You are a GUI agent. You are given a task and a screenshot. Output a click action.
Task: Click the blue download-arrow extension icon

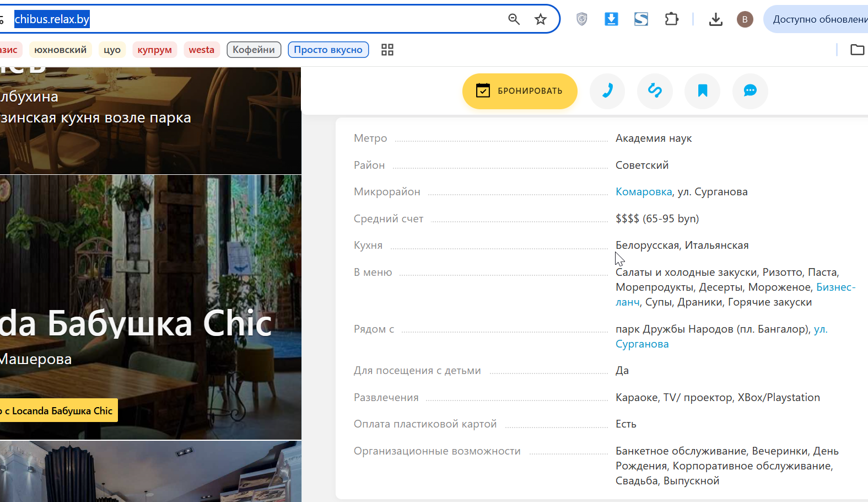(611, 19)
